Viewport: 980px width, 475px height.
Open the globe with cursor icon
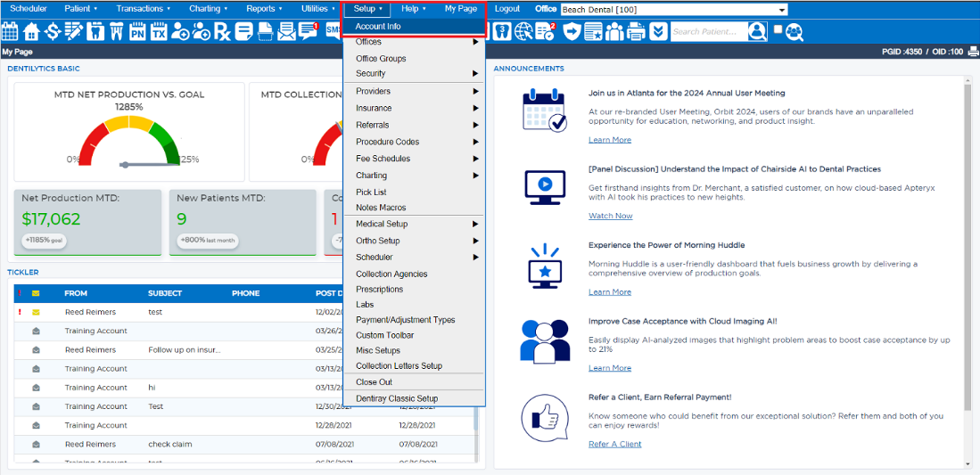point(524,30)
